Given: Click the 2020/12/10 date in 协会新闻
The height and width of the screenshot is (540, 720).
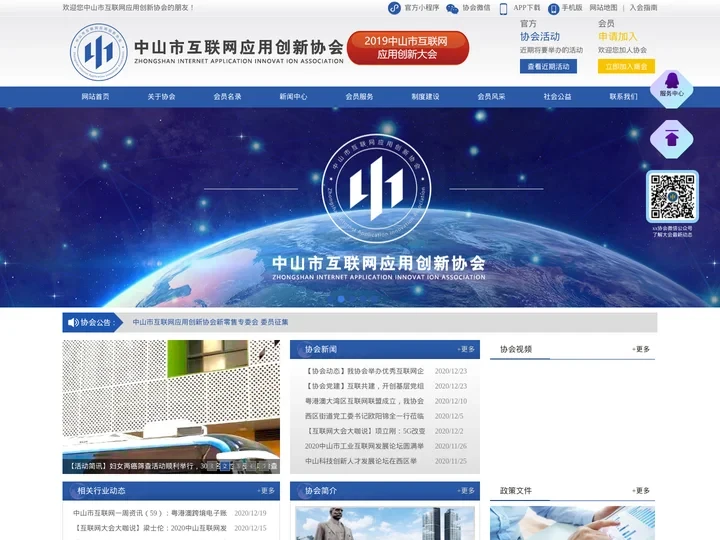Looking at the screenshot, I should (450, 401).
